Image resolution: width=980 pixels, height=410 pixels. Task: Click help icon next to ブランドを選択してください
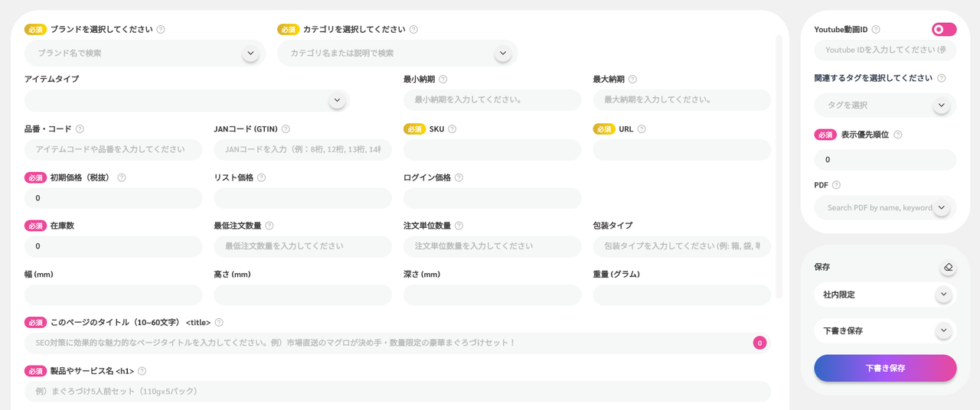pyautogui.click(x=161, y=30)
